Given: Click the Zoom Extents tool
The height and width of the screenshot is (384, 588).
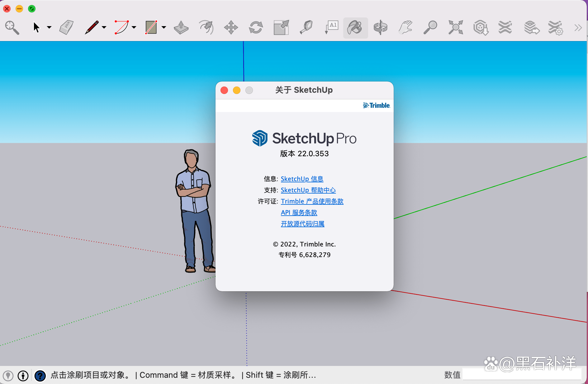Looking at the screenshot, I should (x=455, y=28).
